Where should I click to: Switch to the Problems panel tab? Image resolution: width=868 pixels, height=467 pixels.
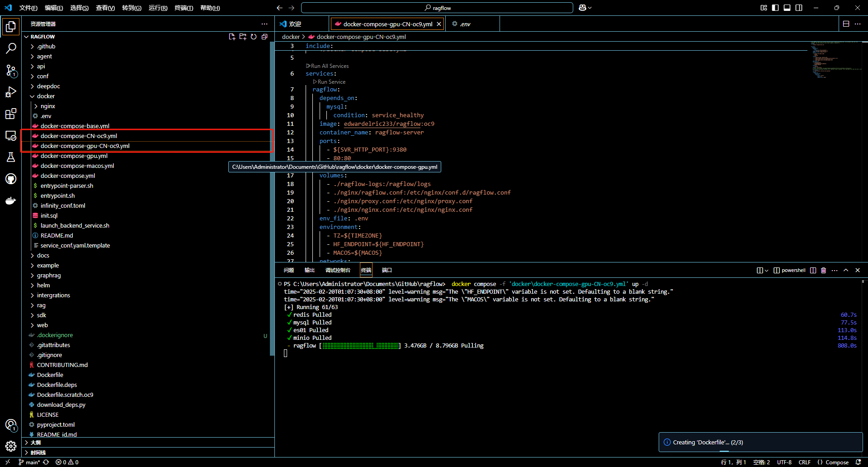[x=289, y=270]
